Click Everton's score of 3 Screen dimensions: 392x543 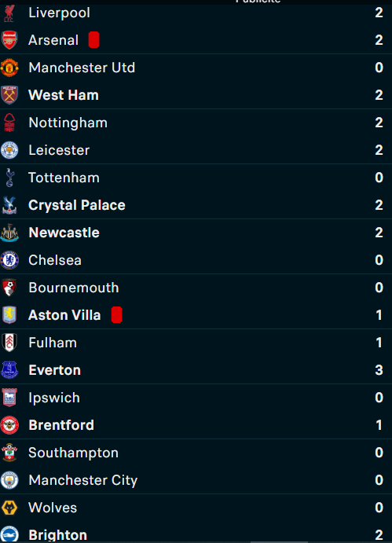coord(379,370)
